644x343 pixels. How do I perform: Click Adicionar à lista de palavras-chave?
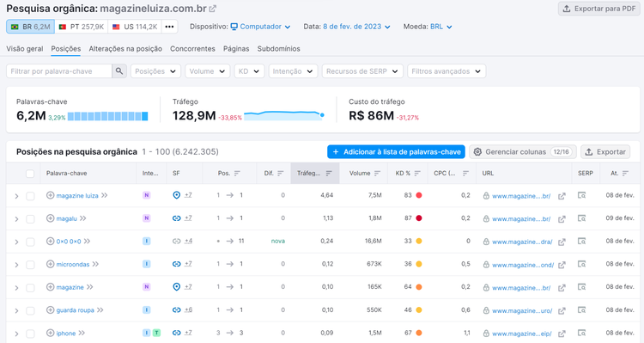(396, 152)
